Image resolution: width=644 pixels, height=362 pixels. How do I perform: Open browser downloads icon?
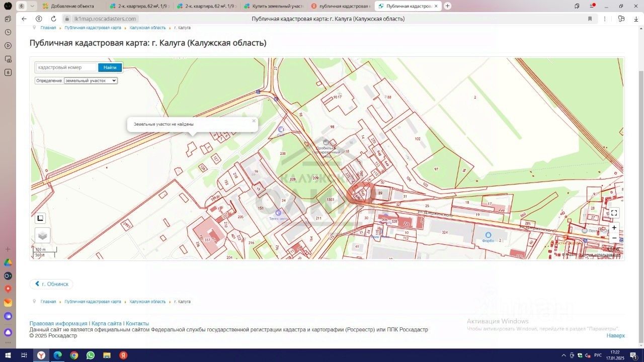coord(636,19)
